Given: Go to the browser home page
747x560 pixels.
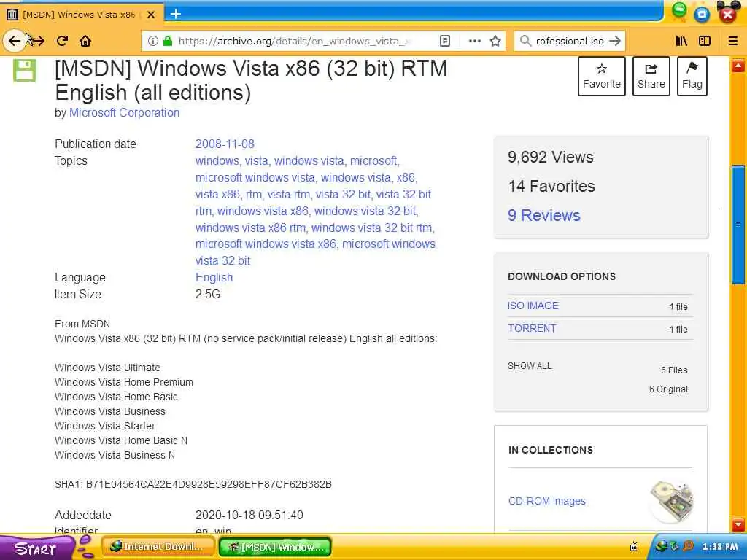Looking at the screenshot, I should pyautogui.click(x=85, y=41).
